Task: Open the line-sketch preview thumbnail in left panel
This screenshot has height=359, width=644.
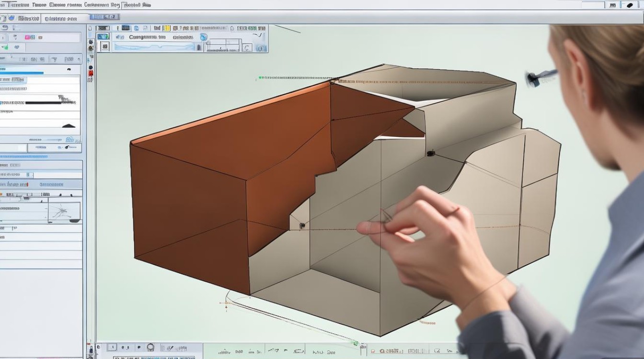Action: [x=64, y=211]
